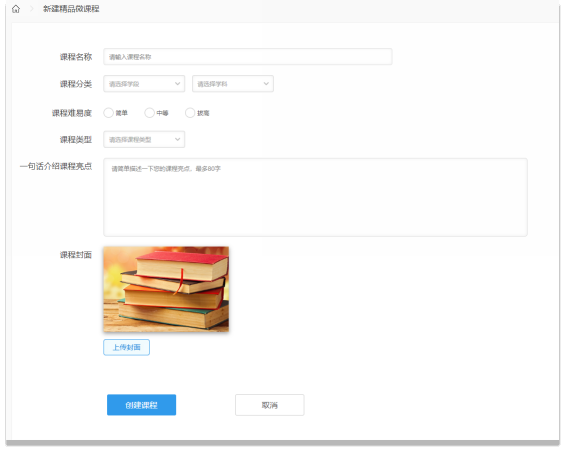Click the books cover image thumbnail
Screen dimensions: 564x450
tap(166, 289)
